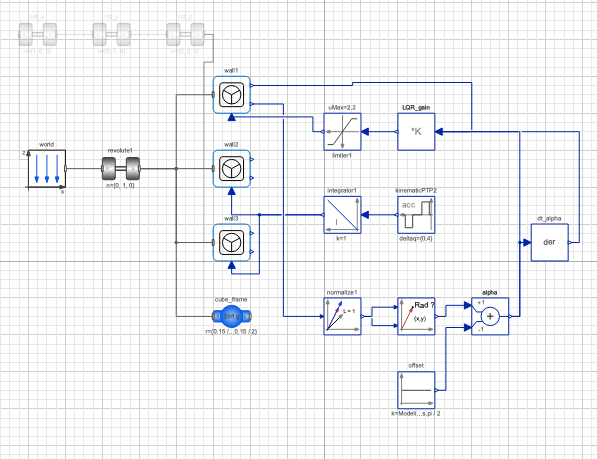Select the limiter1 saturation block
This screenshot has width=597, height=459.
[342, 132]
